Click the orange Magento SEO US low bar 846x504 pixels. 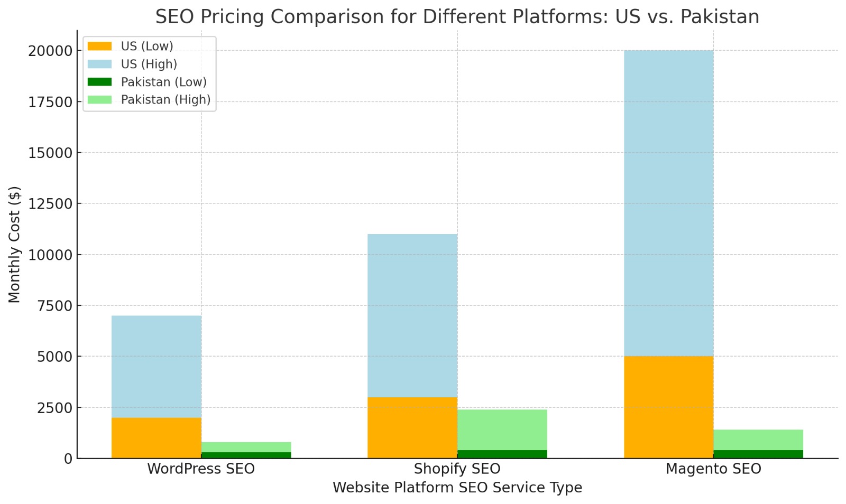tap(668, 407)
